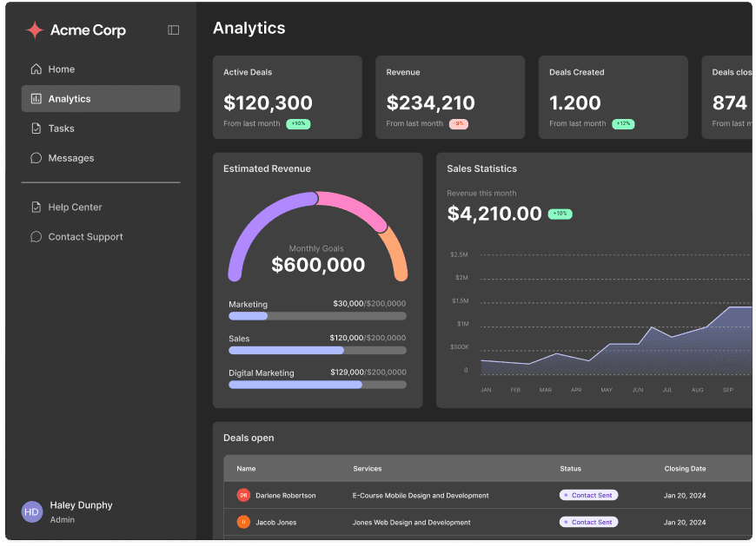Click the HD user avatar
756x547 pixels.
click(x=32, y=511)
